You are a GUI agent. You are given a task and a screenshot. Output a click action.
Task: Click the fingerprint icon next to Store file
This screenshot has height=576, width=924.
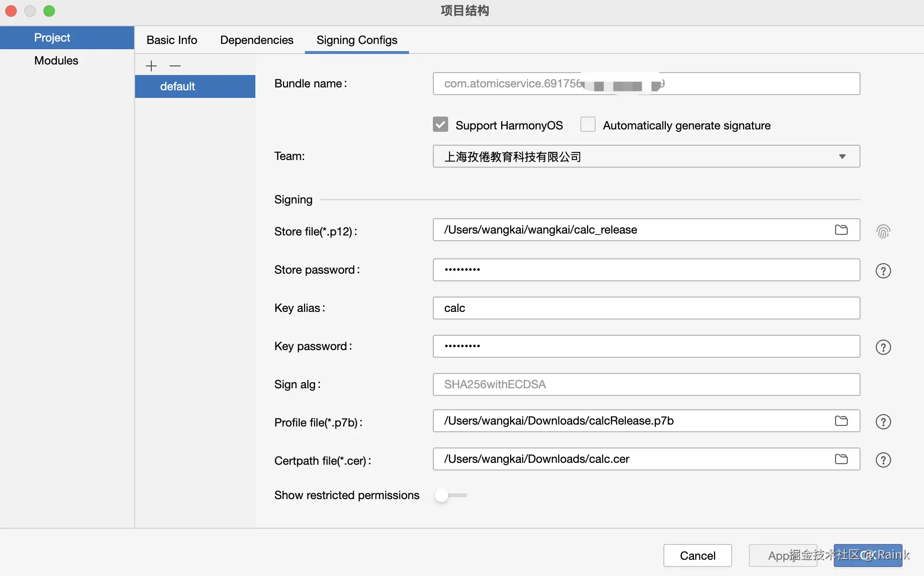click(883, 232)
